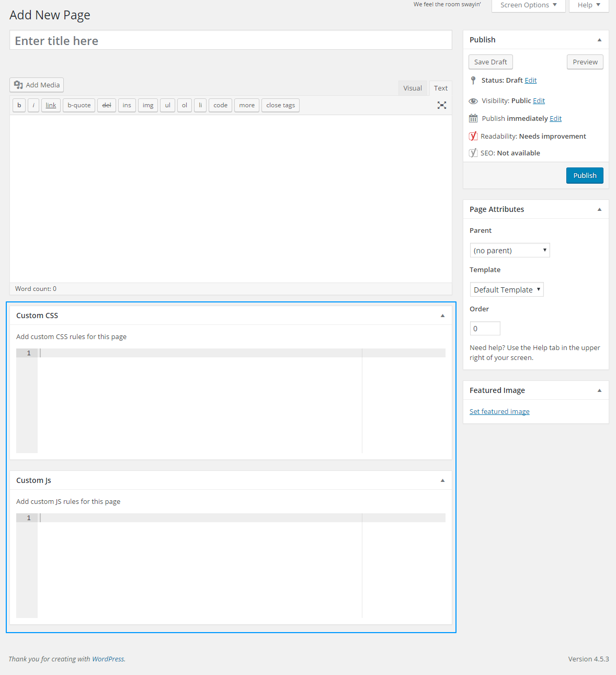The height and width of the screenshot is (675, 616).
Task: Edit the Public visibility setting
Action: pyautogui.click(x=539, y=100)
